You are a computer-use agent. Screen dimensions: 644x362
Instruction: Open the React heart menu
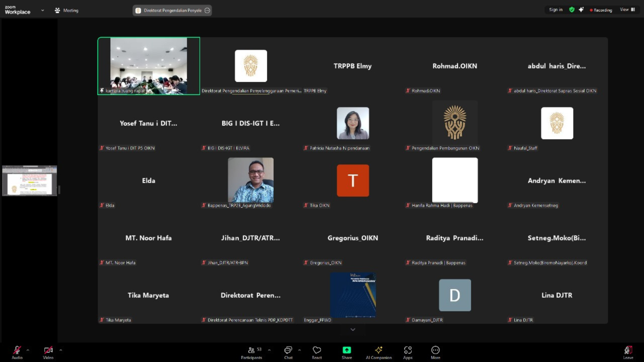click(x=317, y=353)
